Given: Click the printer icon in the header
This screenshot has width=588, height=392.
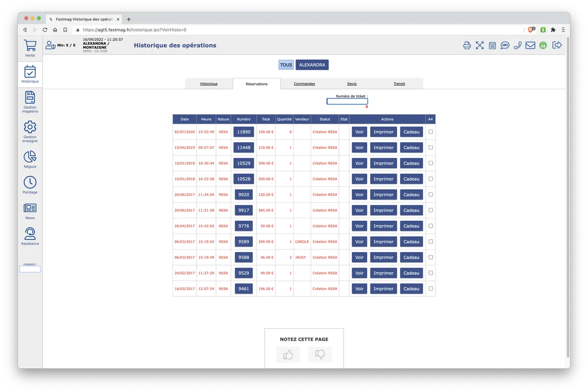Looking at the screenshot, I should pyautogui.click(x=467, y=46).
